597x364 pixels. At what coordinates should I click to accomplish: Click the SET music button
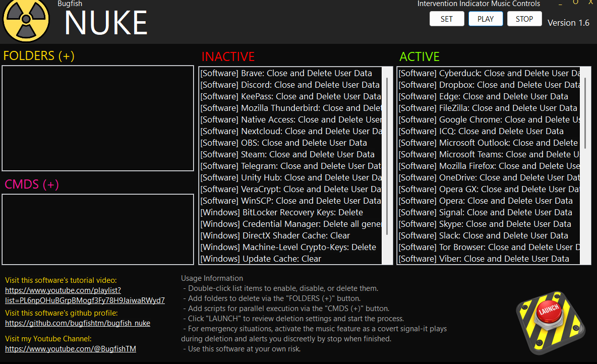(447, 19)
